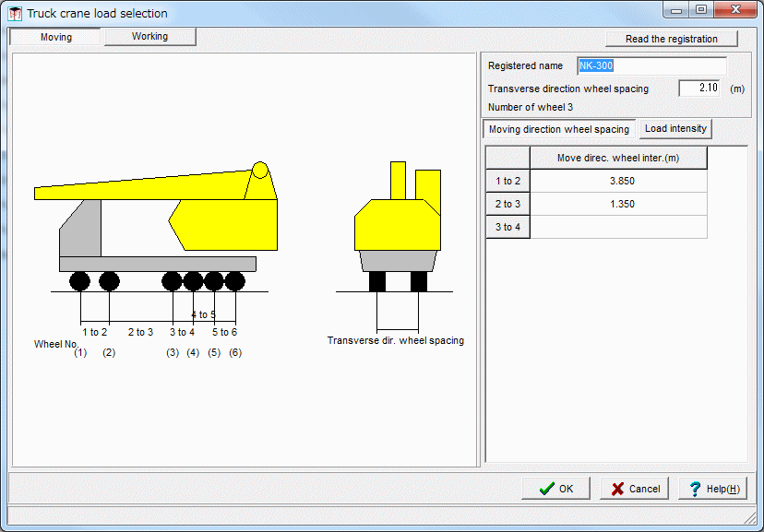Switch to the Working tab
Screen dimensions: 764x532
[x=150, y=37]
